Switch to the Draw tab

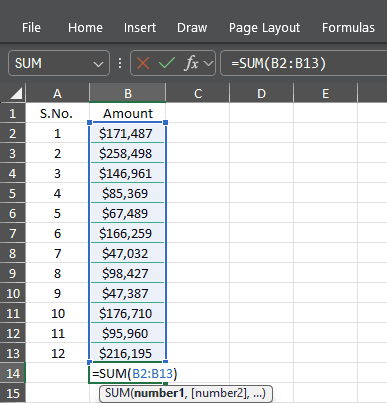coord(192,28)
